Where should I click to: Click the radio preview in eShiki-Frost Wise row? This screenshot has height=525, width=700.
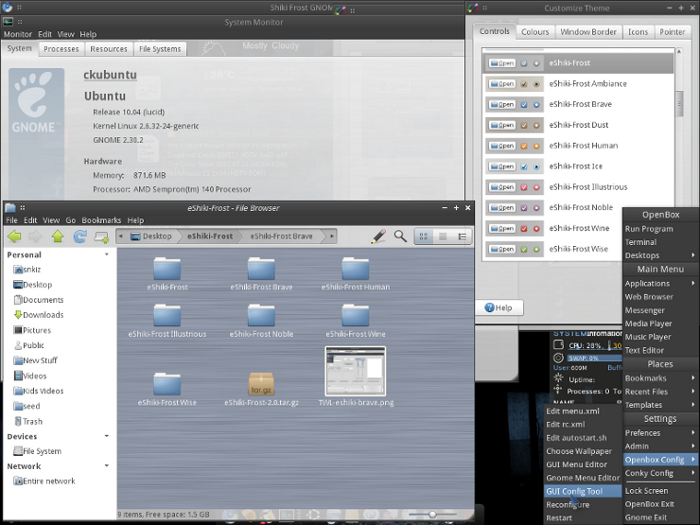point(537,250)
